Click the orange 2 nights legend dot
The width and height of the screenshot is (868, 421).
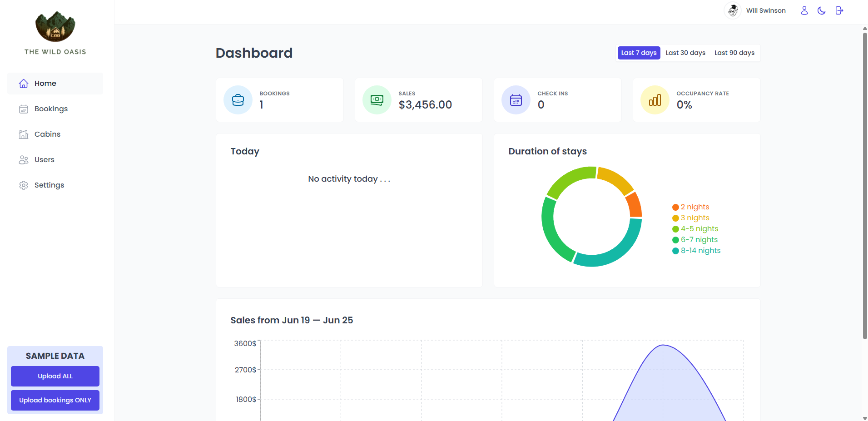click(675, 207)
